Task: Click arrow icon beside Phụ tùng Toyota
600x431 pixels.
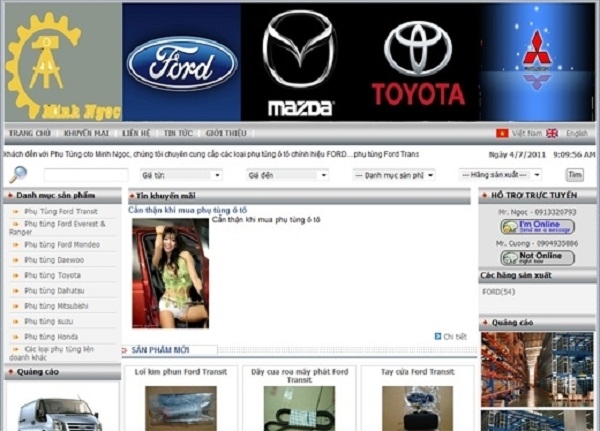Action: 16,276
